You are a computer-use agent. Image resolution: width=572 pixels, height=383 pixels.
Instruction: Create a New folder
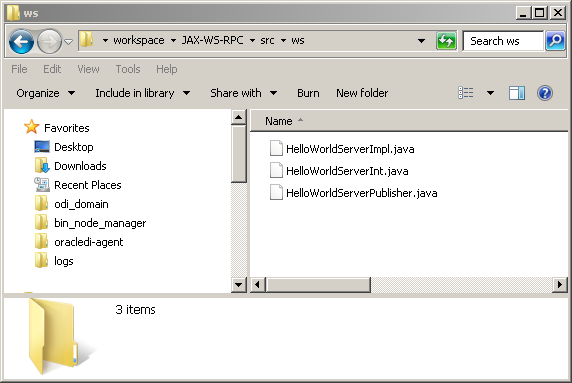tap(362, 93)
